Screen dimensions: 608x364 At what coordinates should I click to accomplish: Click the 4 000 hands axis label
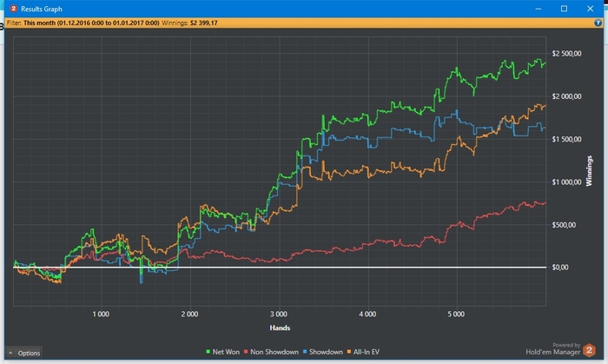click(x=367, y=314)
